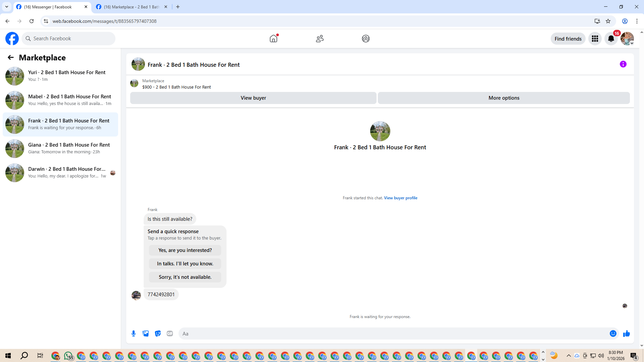Open the Home feed icon
The width and height of the screenshot is (644, 362).
pos(274,39)
